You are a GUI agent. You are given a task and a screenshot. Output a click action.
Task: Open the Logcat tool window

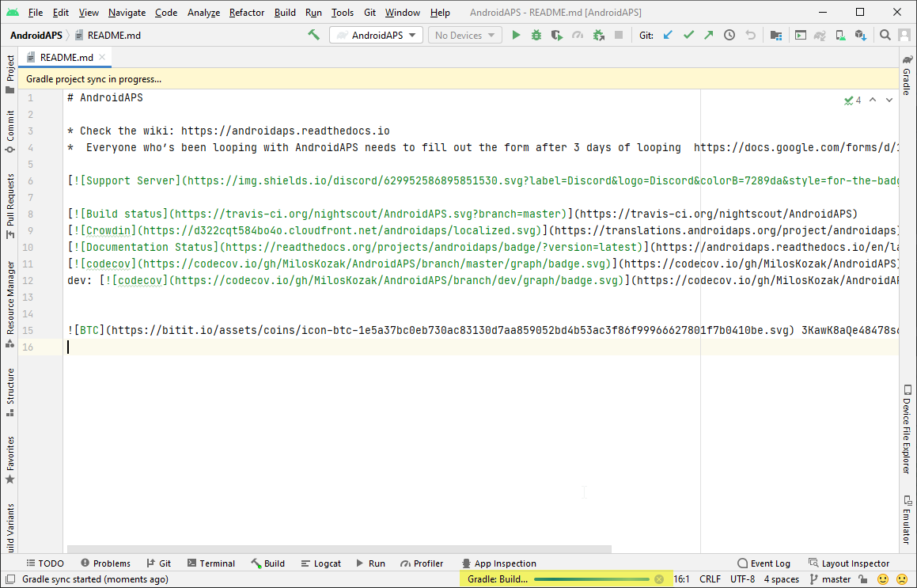tap(320, 563)
